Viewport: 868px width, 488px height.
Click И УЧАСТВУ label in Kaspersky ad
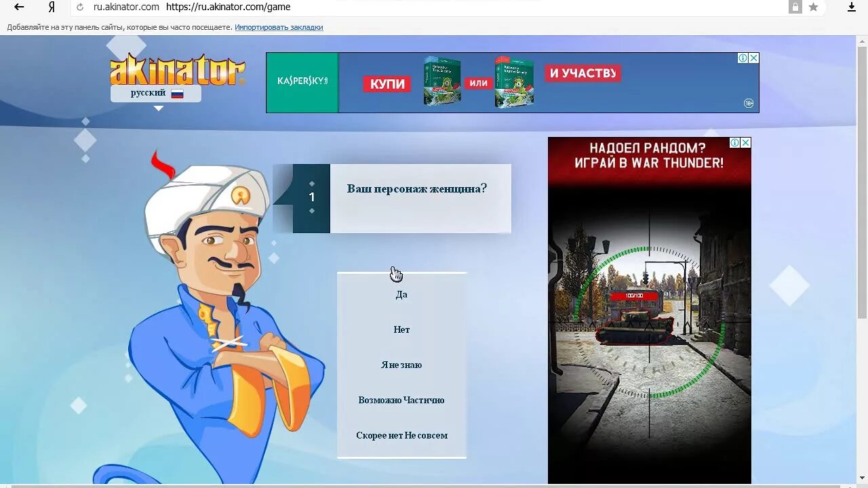tap(583, 73)
